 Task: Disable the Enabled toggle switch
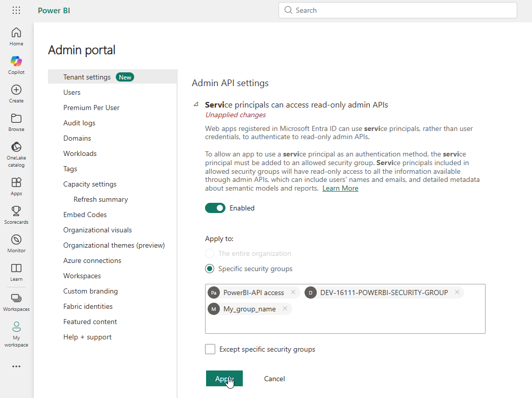tap(215, 208)
